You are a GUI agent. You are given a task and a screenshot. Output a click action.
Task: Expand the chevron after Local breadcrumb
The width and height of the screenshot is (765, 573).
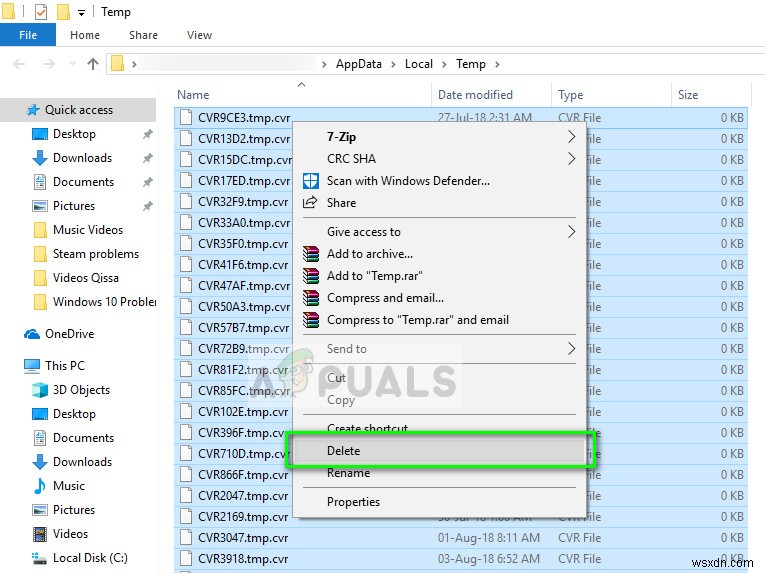(444, 64)
